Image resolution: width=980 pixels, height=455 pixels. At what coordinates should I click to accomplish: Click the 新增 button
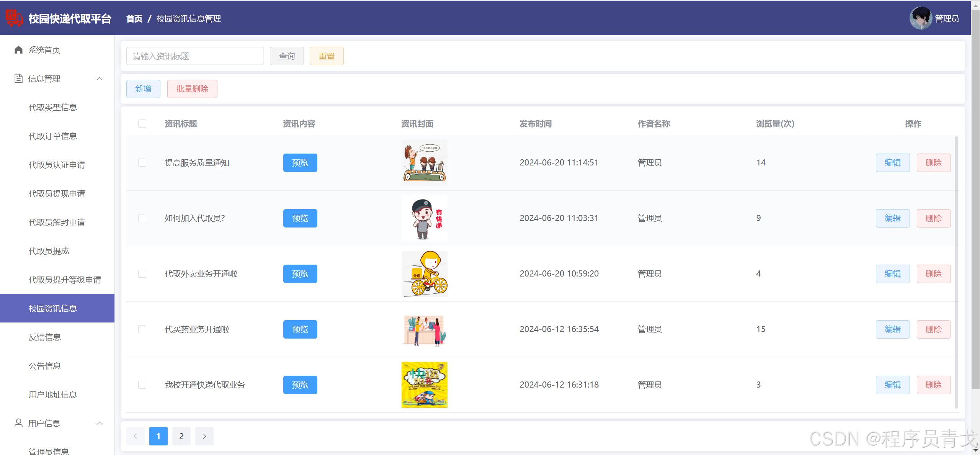click(x=143, y=89)
